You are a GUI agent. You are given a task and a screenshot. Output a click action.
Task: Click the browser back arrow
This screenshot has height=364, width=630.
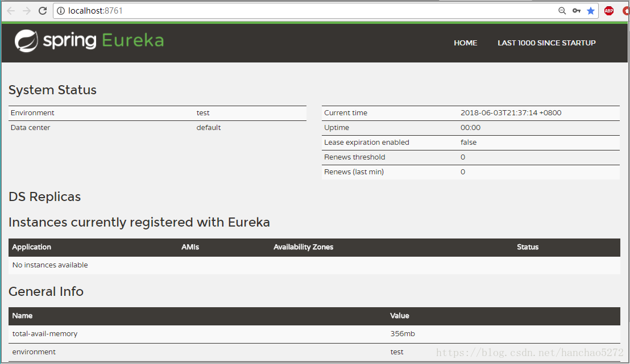pos(11,11)
